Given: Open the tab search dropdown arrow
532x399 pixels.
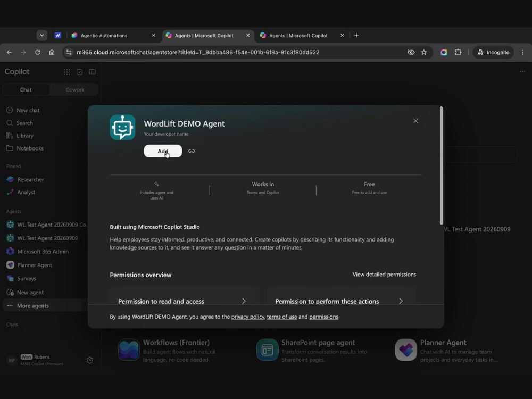Looking at the screenshot, I should 41,35.
